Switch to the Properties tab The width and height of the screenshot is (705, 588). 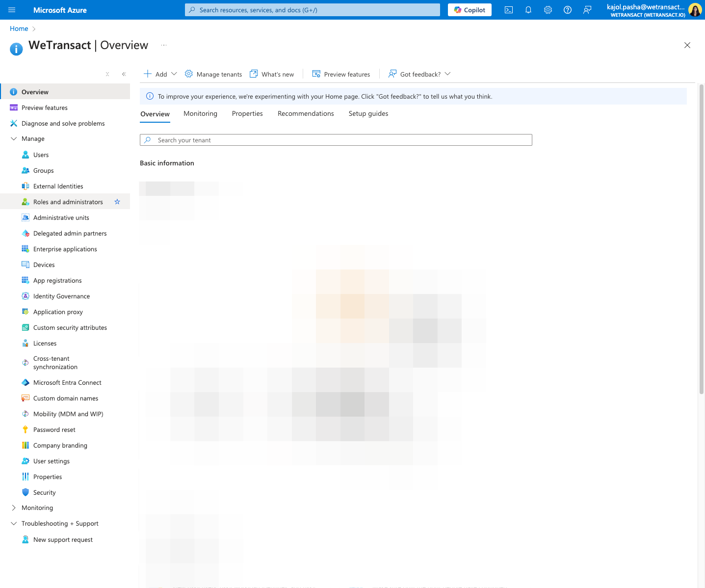coord(247,114)
